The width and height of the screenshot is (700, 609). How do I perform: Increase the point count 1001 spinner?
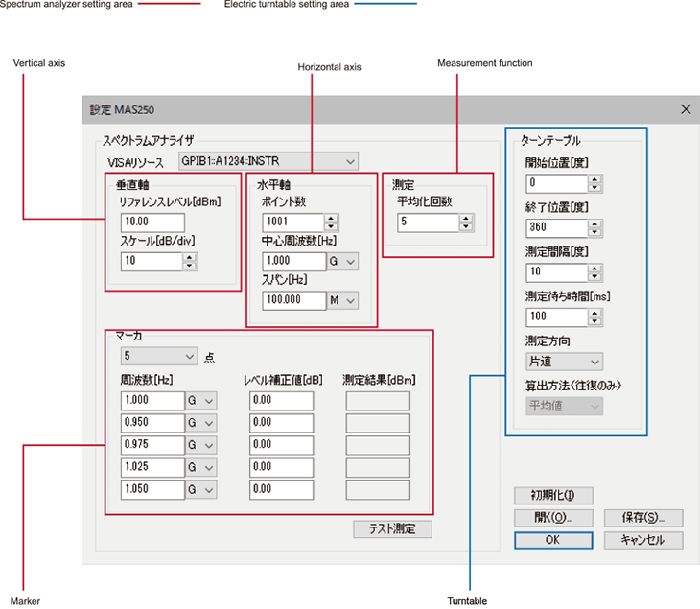click(x=331, y=219)
